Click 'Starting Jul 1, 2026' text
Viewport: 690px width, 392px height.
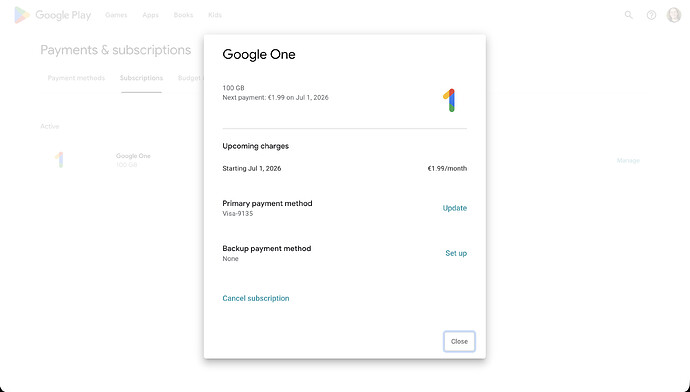click(x=252, y=169)
